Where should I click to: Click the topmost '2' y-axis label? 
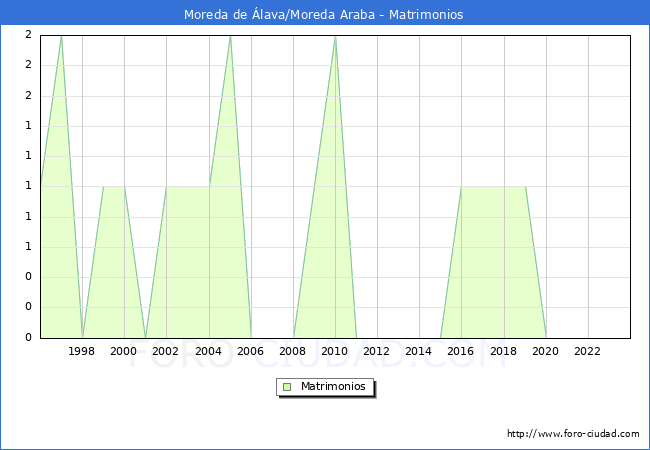[x=28, y=34]
